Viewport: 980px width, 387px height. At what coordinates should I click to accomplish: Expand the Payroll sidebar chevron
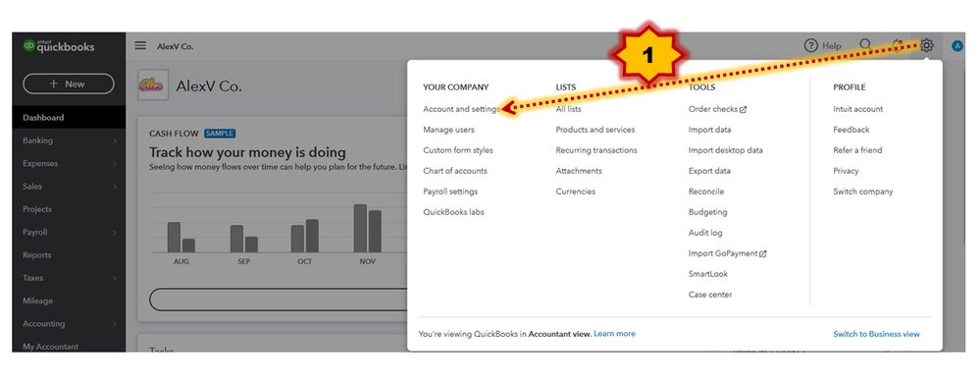pyautogui.click(x=115, y=233)
